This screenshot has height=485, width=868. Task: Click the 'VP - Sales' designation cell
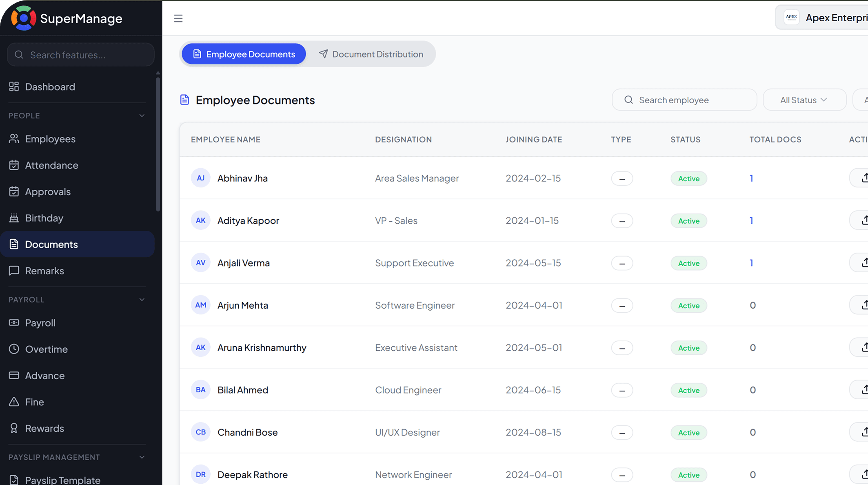coord(396,220)
